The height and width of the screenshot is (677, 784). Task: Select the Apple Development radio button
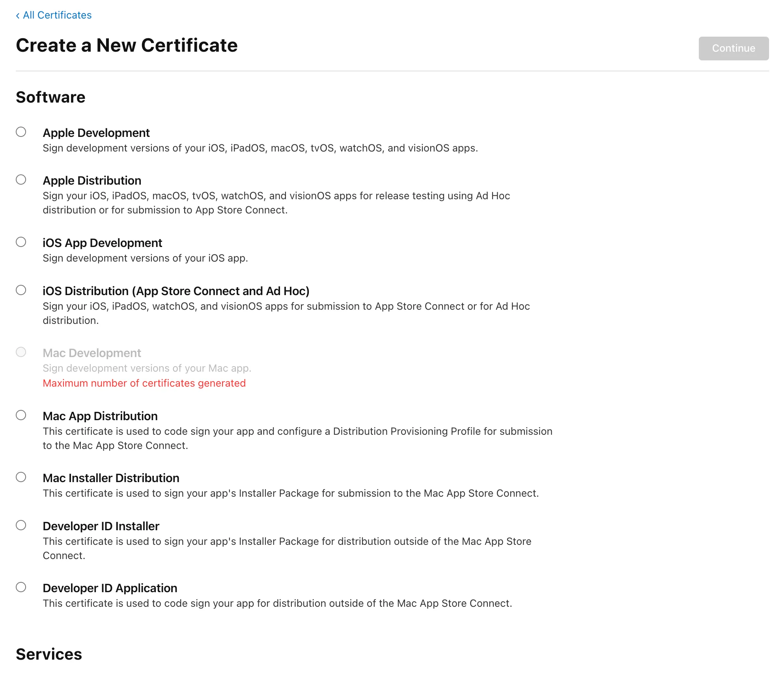21,132
